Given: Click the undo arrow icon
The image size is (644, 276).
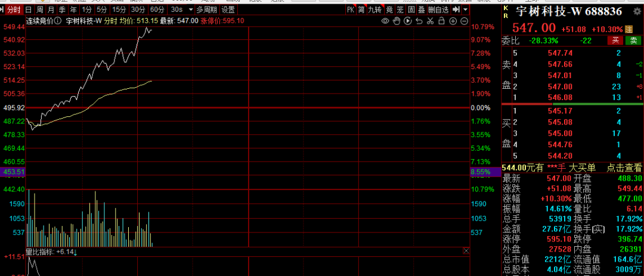Looking at the screenshot, I should coord(419,21).
